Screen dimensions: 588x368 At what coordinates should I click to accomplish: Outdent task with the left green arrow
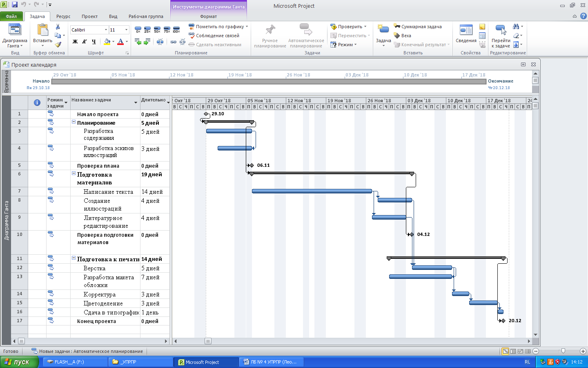(138, 42)
